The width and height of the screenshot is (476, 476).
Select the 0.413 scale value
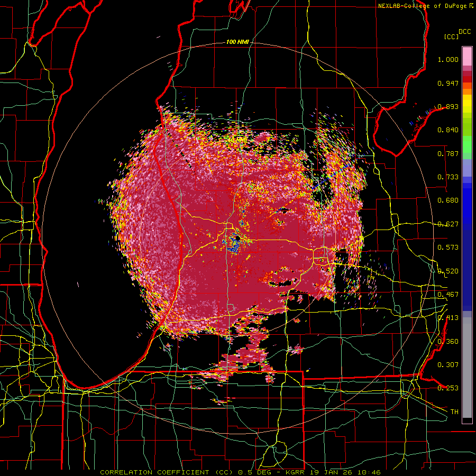[x=448, y=318]
